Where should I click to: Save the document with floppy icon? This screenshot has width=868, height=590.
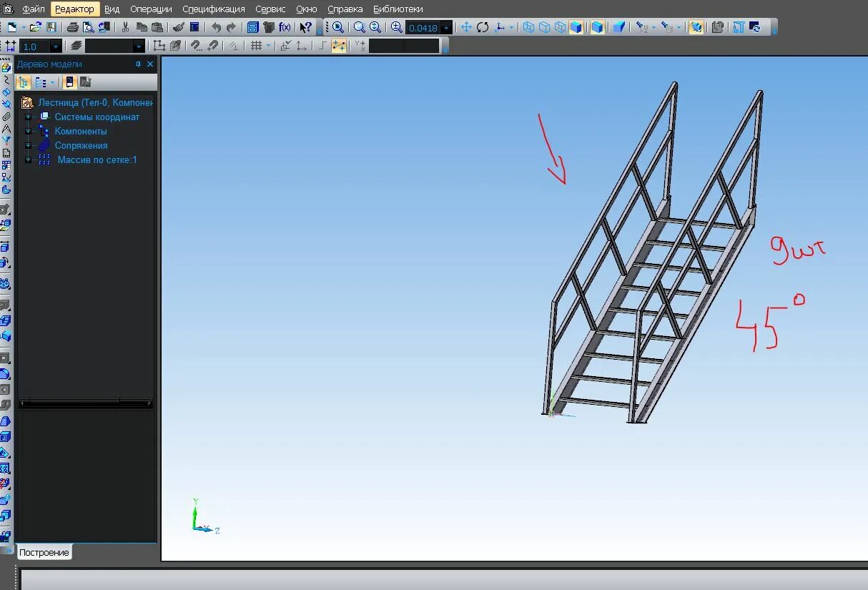coord(51,27)
